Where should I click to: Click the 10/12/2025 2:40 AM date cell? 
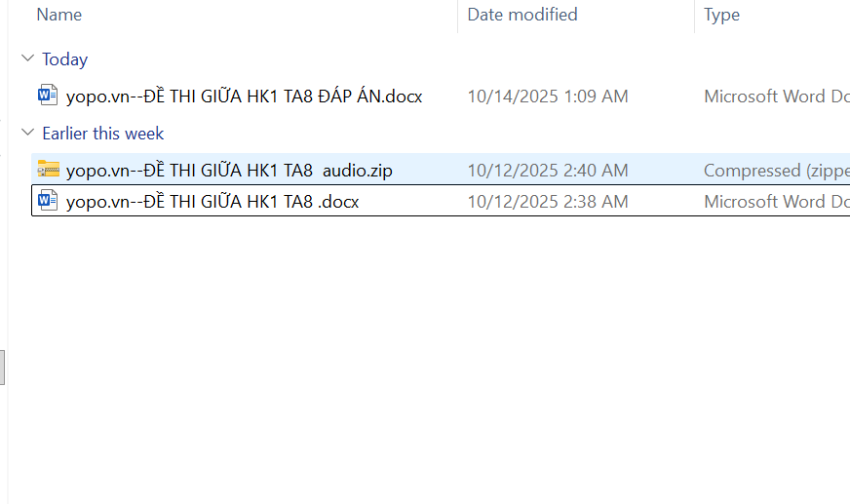point(547,171)
